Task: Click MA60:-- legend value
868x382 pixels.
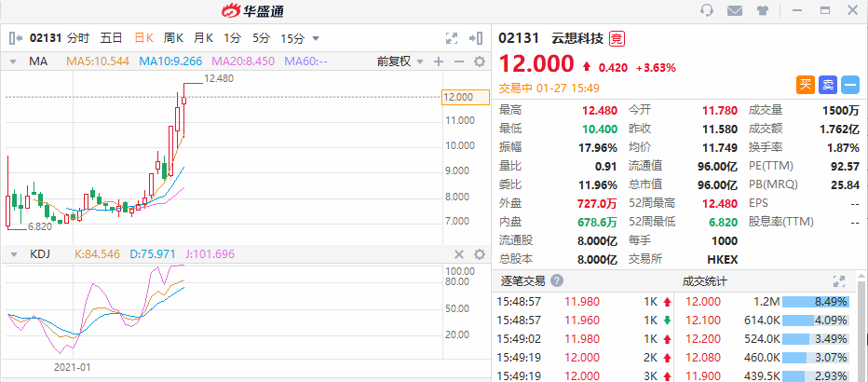Action: [305, 61]
